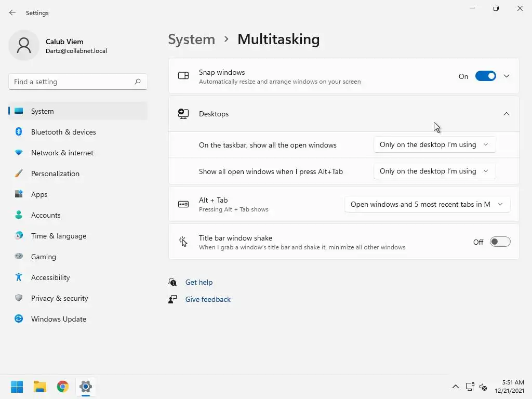This screenshot has width=532, height=399.
Task: Click the back arrow in Settings
Action: 12,12
